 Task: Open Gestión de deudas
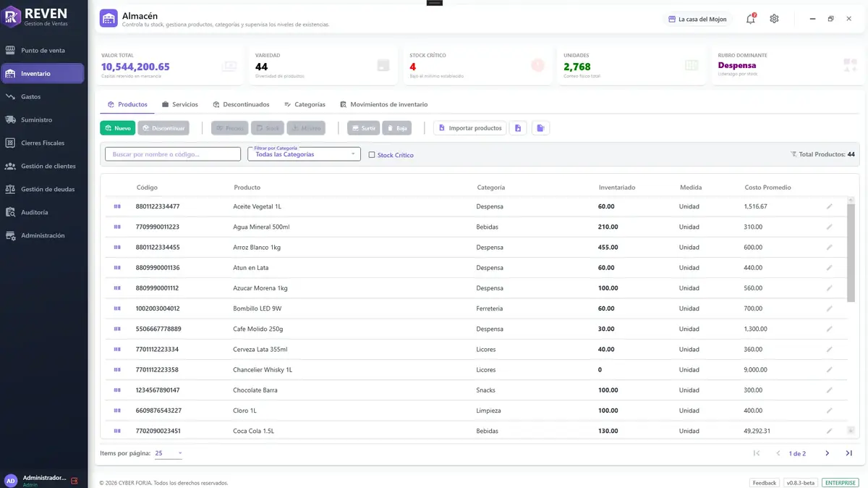pos(43,189)
